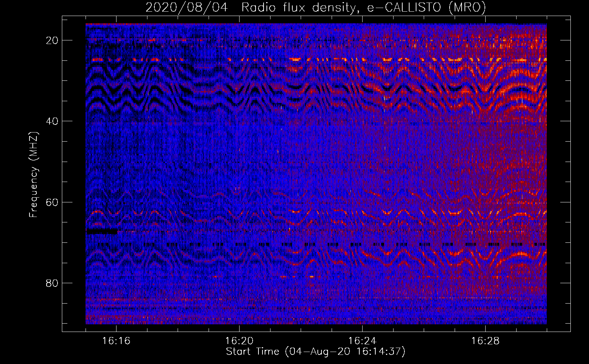589x364 pixels.
Task: Click the 60 MHz frequency tick label
Action: click(52, 202)
